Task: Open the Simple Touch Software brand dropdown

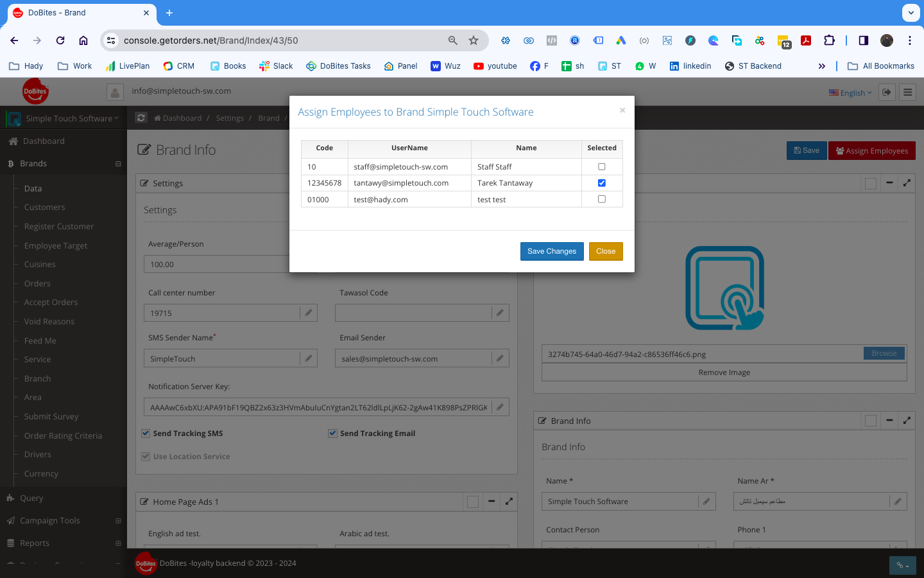Action: [63, 119]
